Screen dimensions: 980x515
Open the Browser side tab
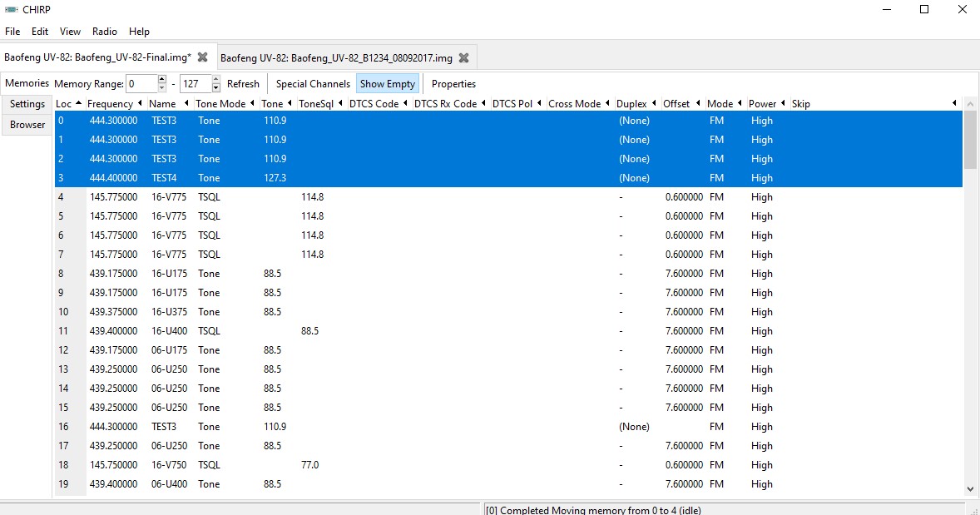pyautogui.click(x=27, y=124)
